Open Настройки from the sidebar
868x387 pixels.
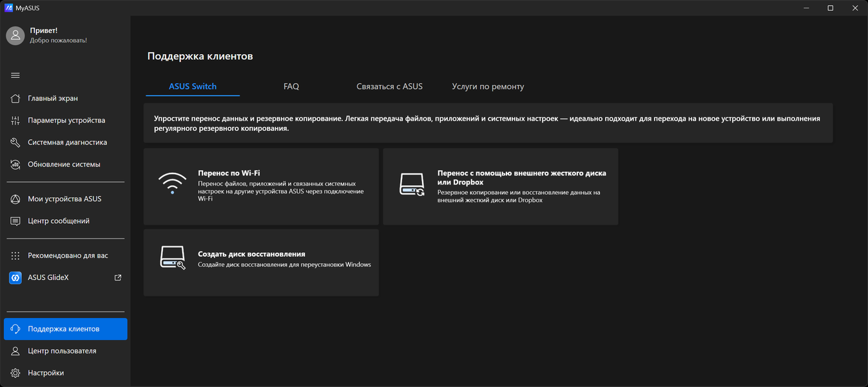tap(65, 373)
